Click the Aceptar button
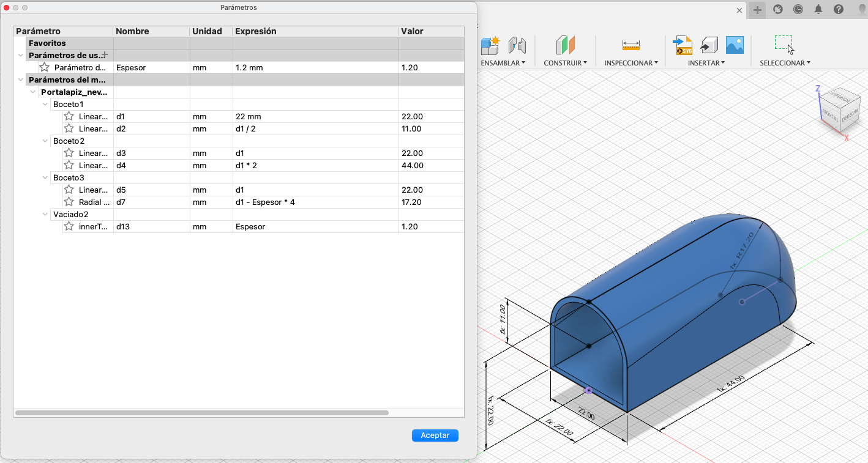This screenshot has width=868, height=463. pos(435,435)
